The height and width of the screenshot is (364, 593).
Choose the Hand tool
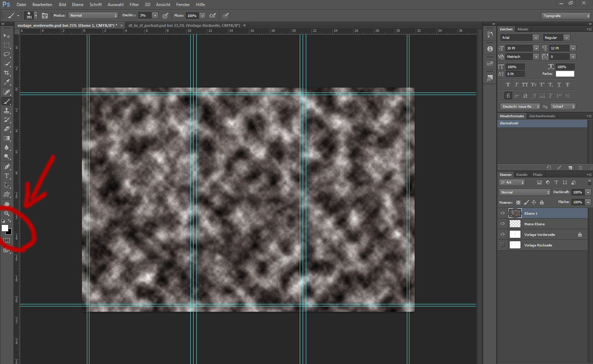click(7, 204)
